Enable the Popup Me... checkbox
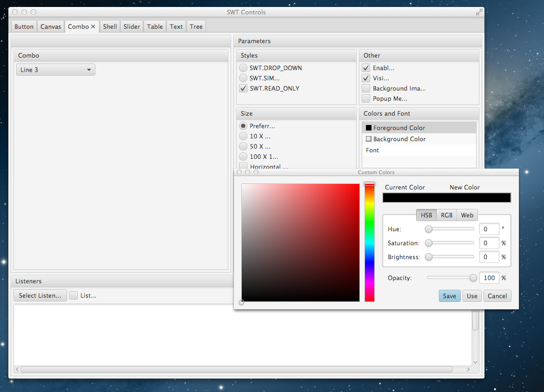 (x=365, y=98)
